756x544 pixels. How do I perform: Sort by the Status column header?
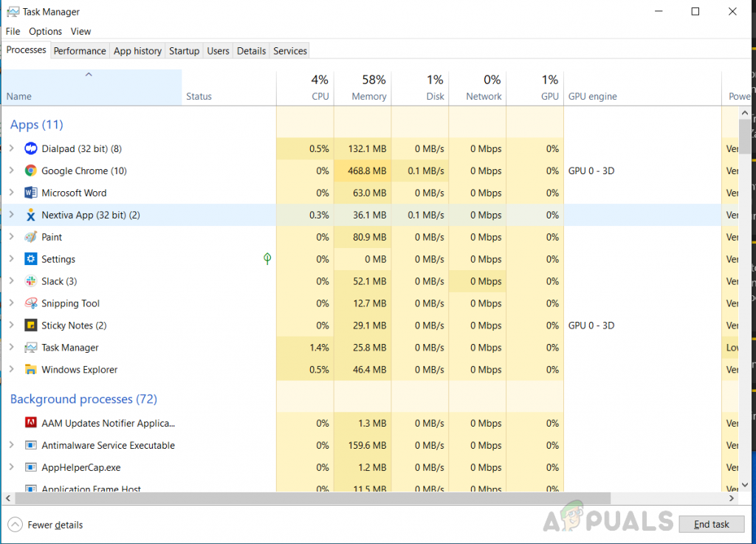click(229, 88)
